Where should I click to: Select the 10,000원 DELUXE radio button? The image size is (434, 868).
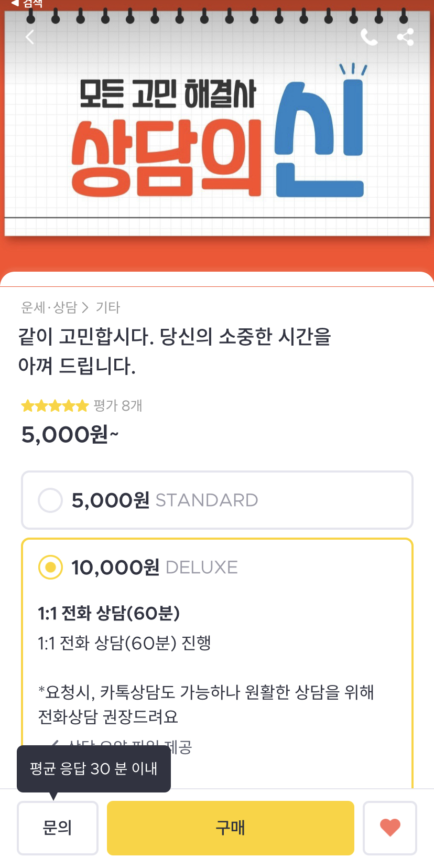point(50,567)
